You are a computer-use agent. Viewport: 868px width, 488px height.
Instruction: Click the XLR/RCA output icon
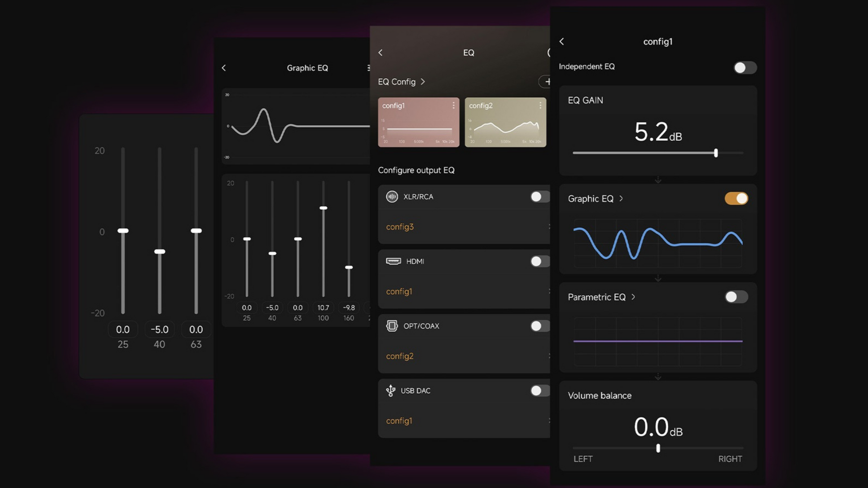[392, 197]
